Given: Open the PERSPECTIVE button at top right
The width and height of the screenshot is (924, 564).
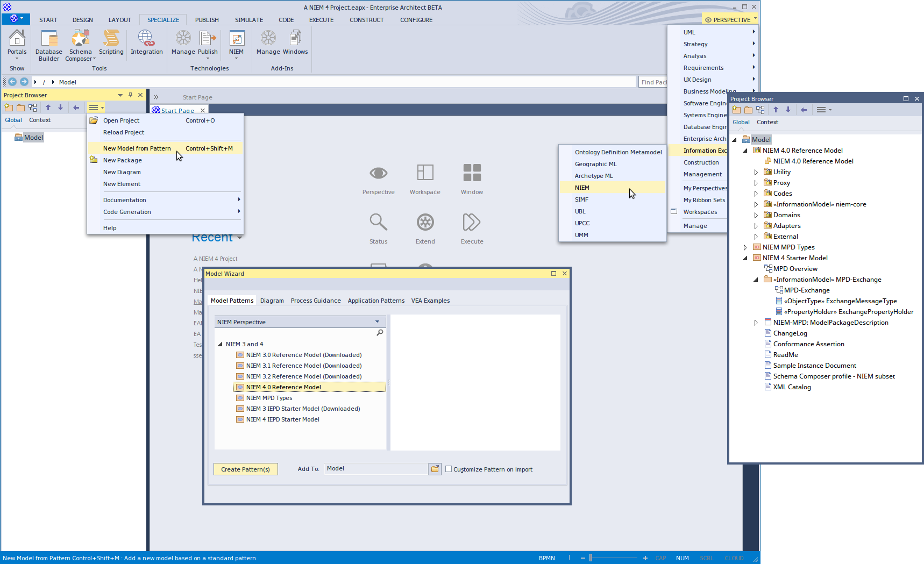Looking at the screenshot, I should click(731, 20).
